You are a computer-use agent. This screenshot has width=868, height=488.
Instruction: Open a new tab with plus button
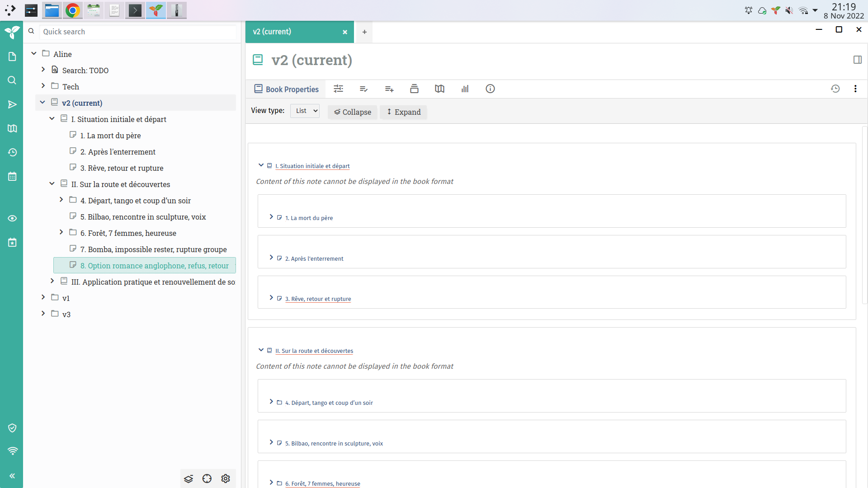coord(364,32)
